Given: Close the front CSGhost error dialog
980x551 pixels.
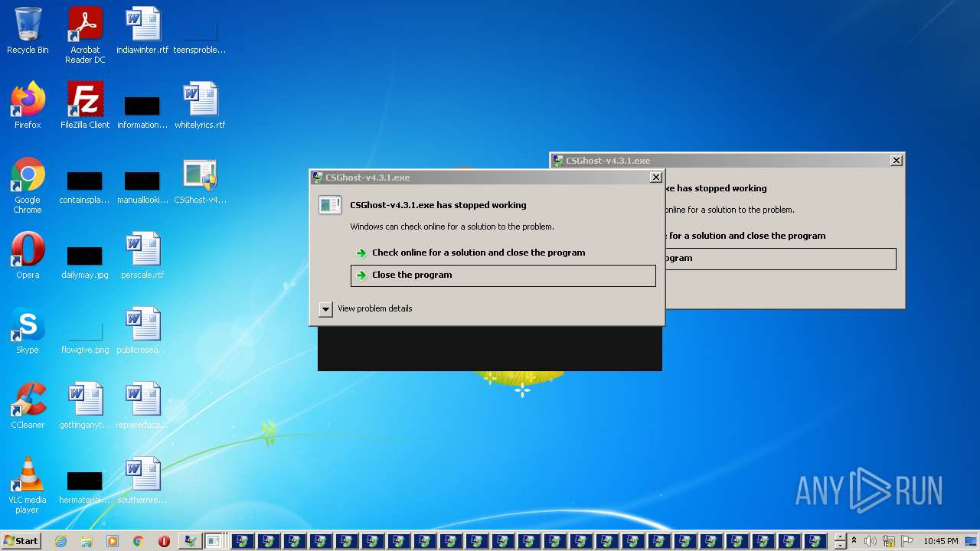Looking at the screenshot, I should [655, 177].
